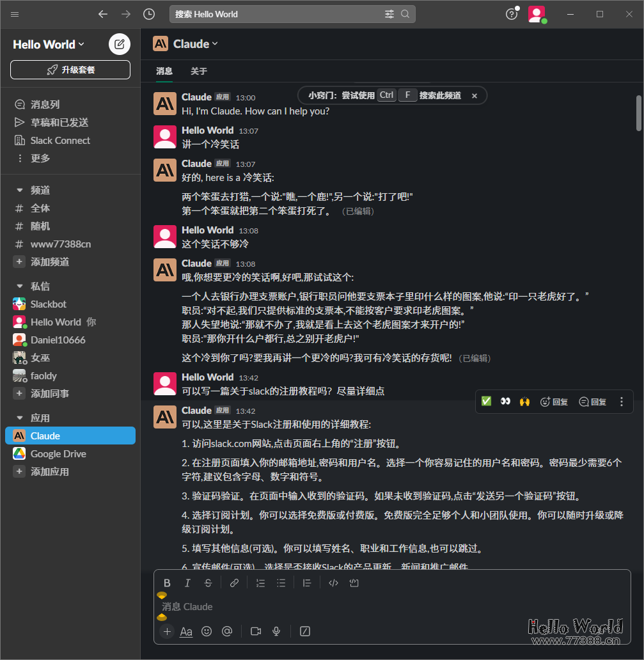Record an audio clip with the microphone icon
Viewport: 644px width, 660px height.
tap(276, 631)
